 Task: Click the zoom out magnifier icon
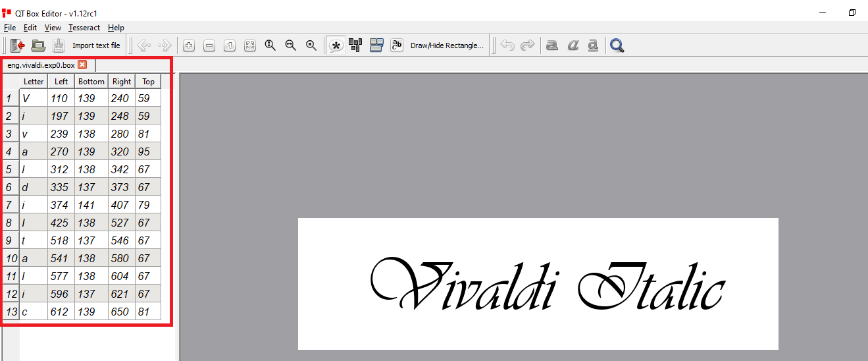pyautogui.click(x=291, y=45)
